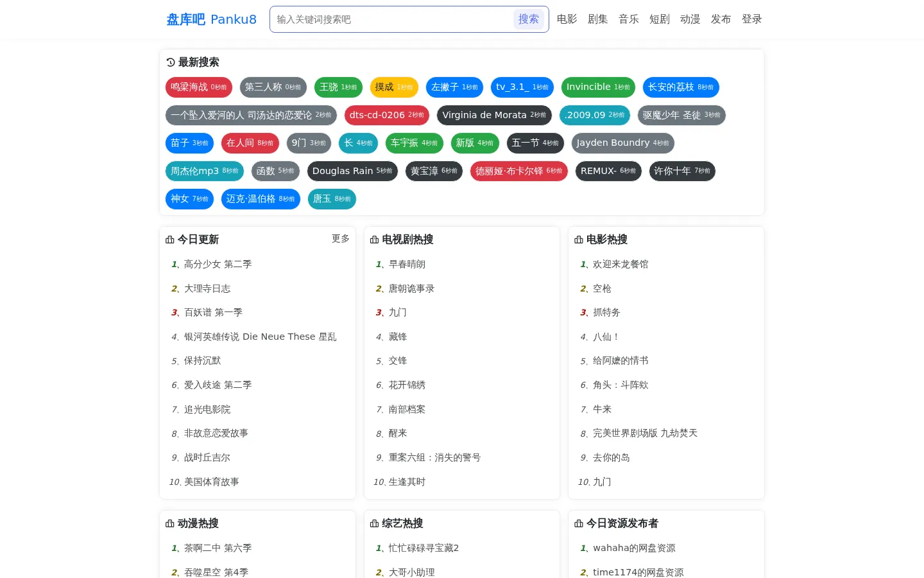This screenshot has width=924, height=578.
Task: Click the 搜索 search button
Action: coord(529,19)
